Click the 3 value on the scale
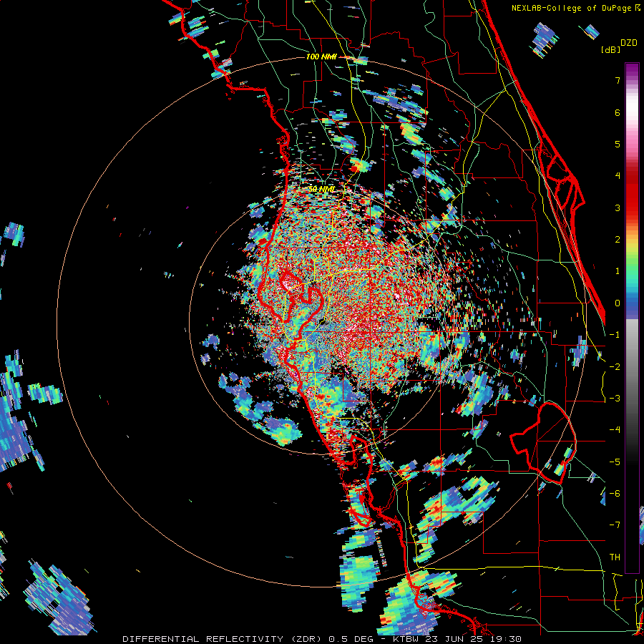This screenshot has height=644, width=644. 618,208
